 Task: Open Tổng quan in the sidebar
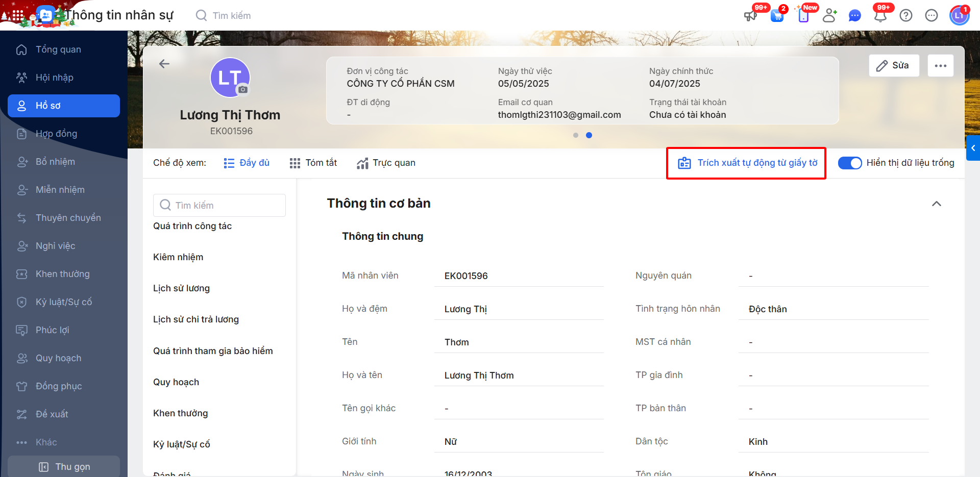coord(64,49)
